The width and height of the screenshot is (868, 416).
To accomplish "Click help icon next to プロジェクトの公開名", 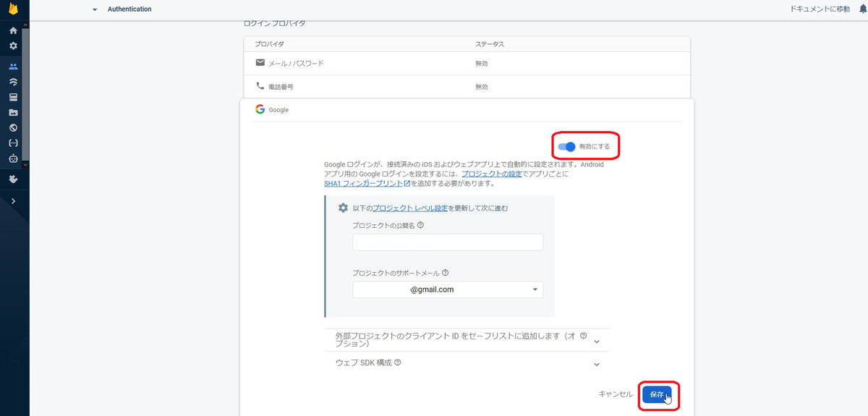I will (x=421, y=225).
